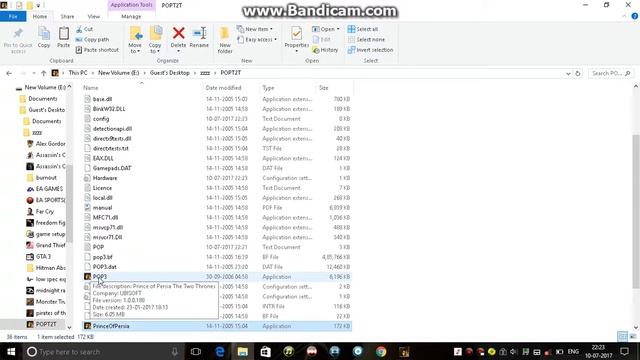Open Microsoft Store from taskbar
This screenshot has width=640, height=360.
pyautogui.click(x=266, y=351)
